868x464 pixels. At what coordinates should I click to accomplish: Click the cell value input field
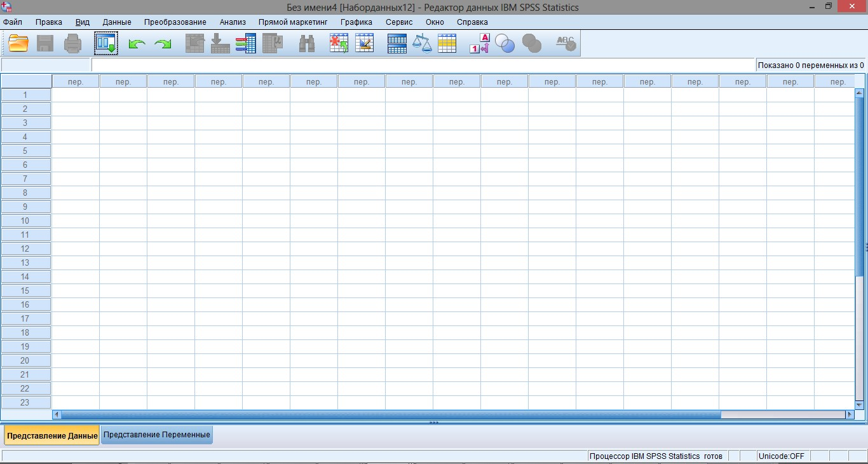pyautogui.click(x=423, y=65)
